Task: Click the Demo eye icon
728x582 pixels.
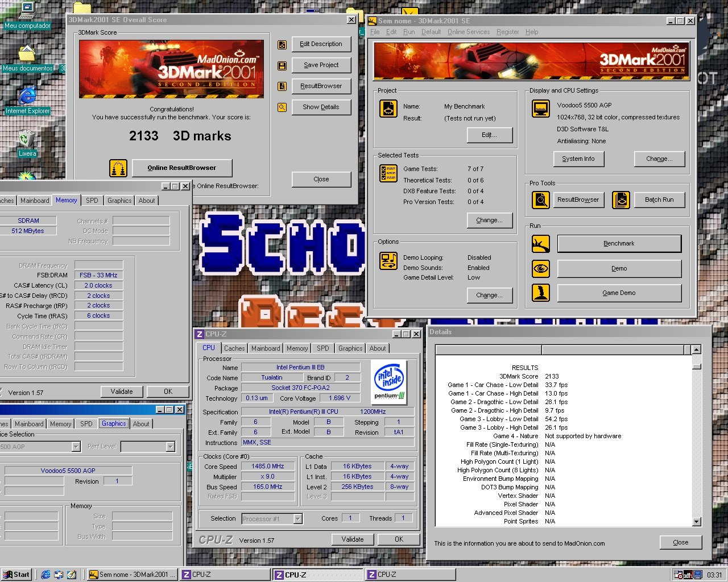Action: tap(540, 268)
